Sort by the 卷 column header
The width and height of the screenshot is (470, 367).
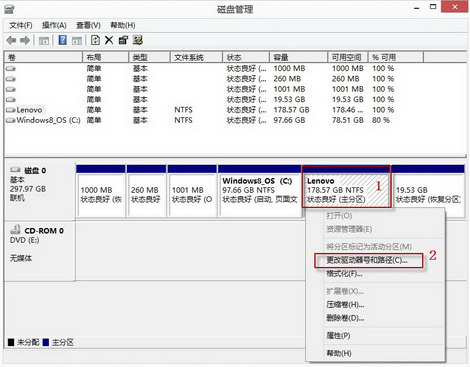[43, 57]
